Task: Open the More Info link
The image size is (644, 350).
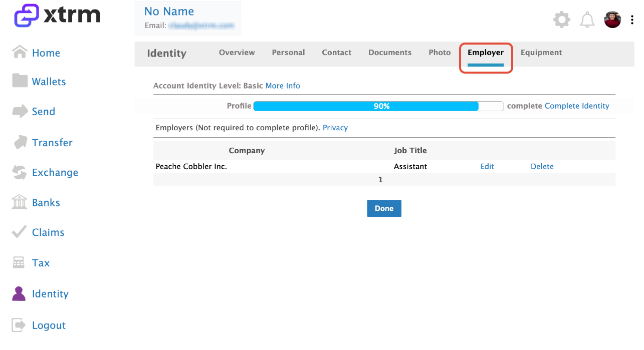Action: (283, 86)
